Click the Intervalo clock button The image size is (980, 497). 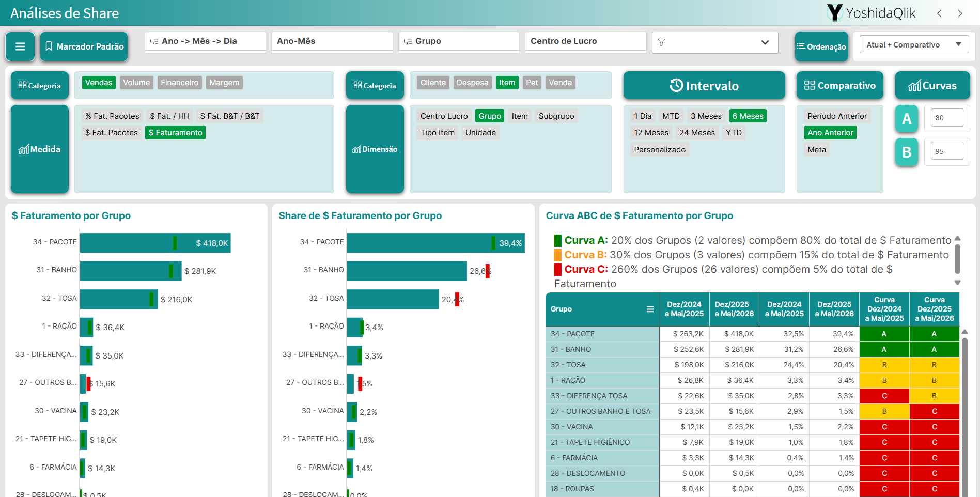pos(704,85)
